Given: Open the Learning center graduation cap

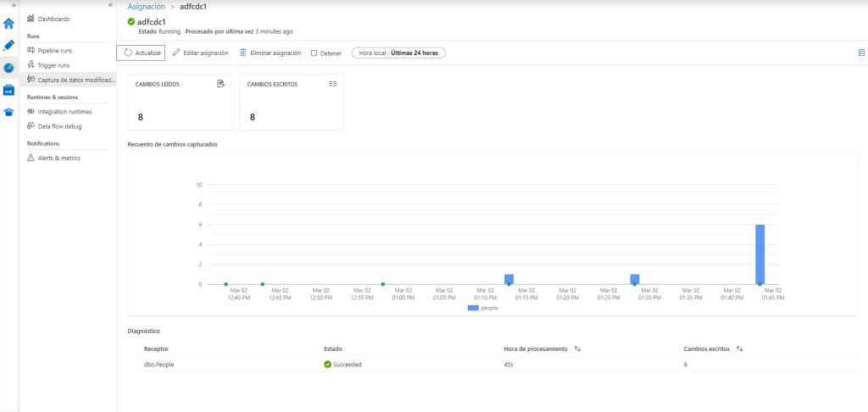Looking at the screenshot, I should [x=8, y=112].
